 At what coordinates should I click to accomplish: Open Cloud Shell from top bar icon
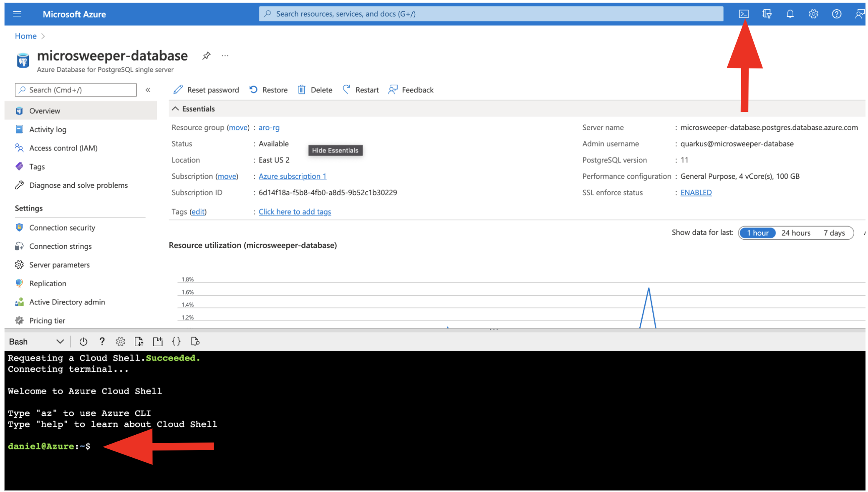click(743, 14)
